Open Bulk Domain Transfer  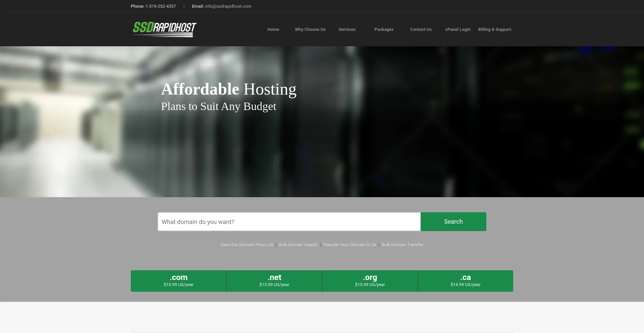402,244
